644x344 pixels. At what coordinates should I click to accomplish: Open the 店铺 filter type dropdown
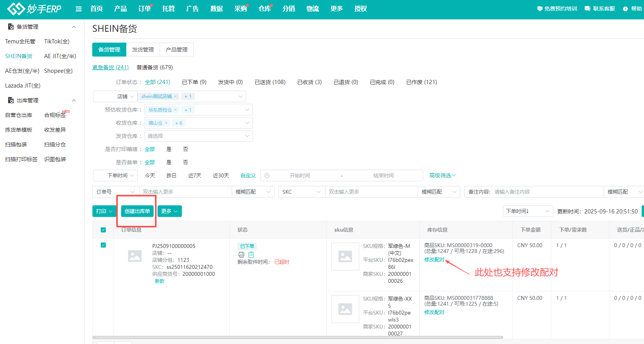115,96
